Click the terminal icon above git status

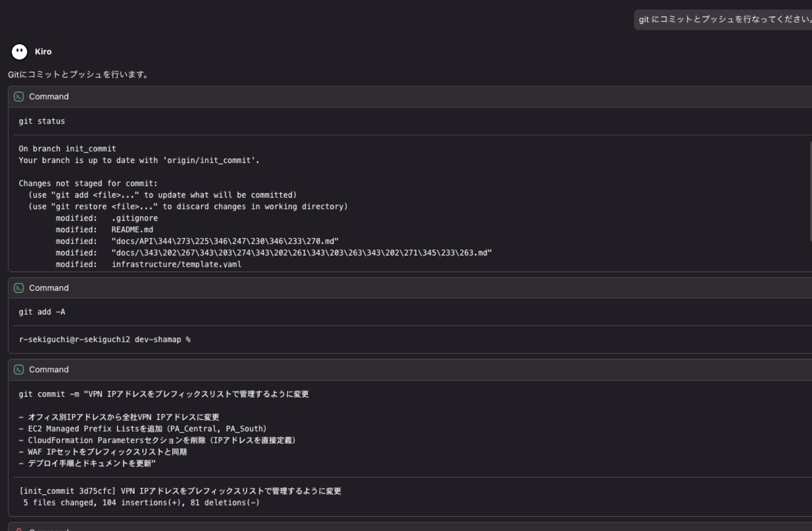point(19,97)
